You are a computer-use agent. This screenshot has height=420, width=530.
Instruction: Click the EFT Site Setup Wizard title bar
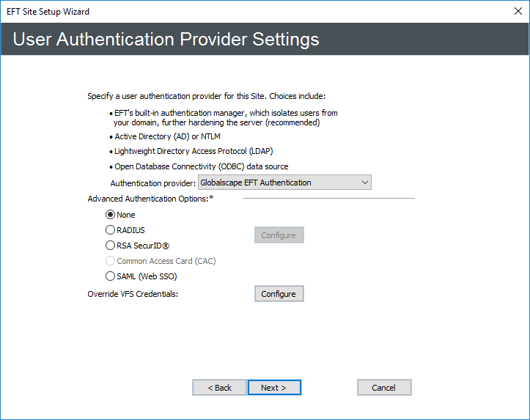point(220,12)
